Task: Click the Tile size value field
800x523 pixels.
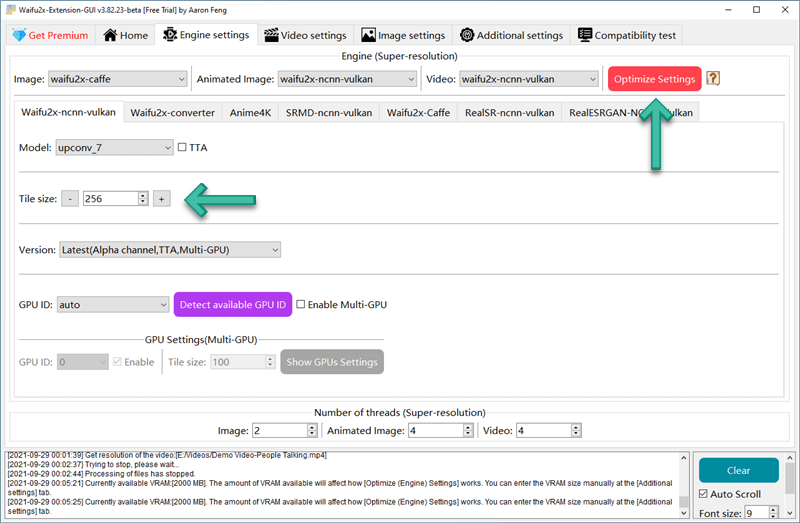Action: [x=110, y=199]
